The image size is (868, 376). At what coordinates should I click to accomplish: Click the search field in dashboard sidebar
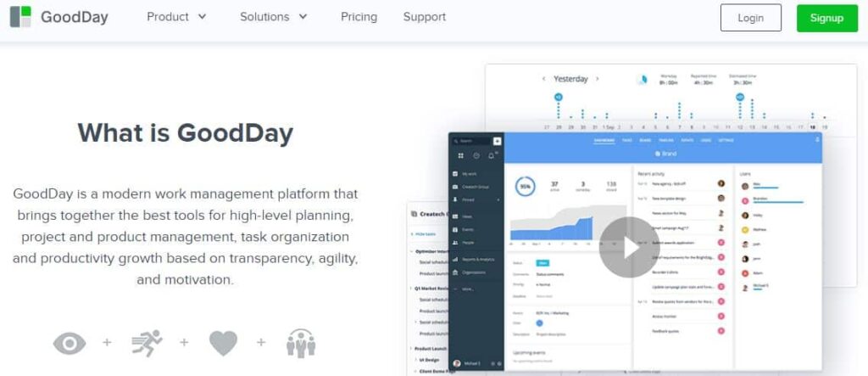(471, 141)
